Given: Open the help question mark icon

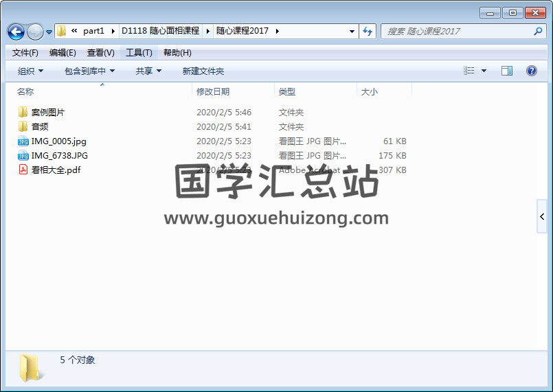Looking at the screenshot, I should tap(531, 71).
